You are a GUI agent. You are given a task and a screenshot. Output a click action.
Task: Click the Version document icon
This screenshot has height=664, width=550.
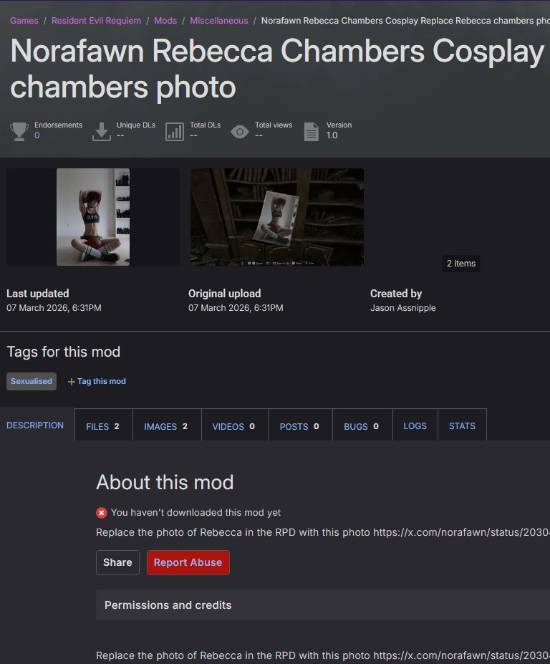311,132
